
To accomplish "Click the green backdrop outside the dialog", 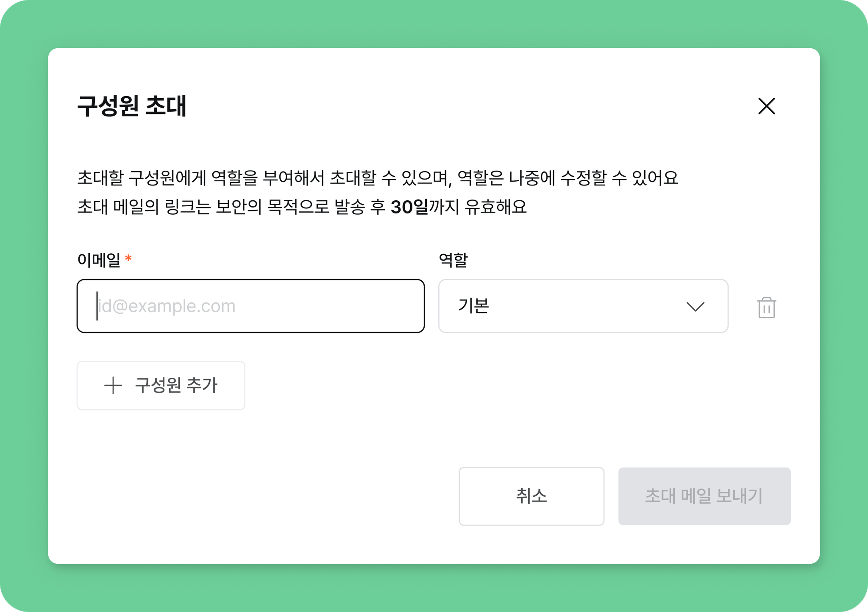I will point(434,23).
